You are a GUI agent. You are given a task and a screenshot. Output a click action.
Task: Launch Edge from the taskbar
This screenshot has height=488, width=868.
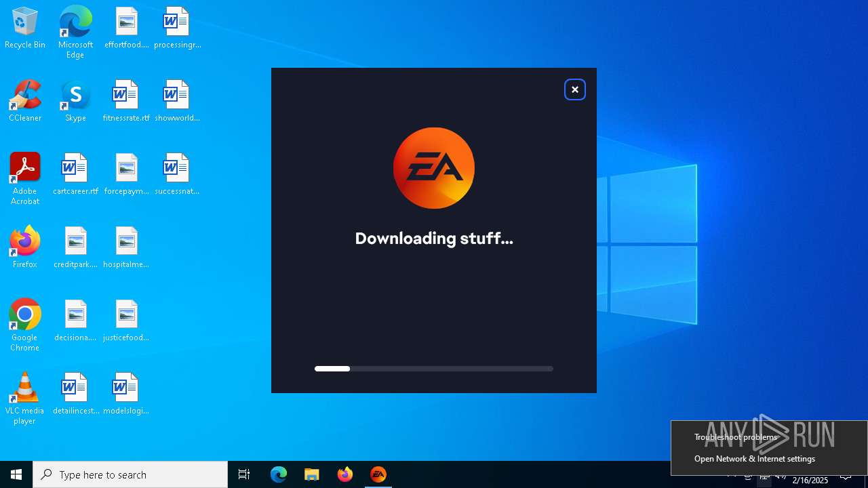[279, 474]
